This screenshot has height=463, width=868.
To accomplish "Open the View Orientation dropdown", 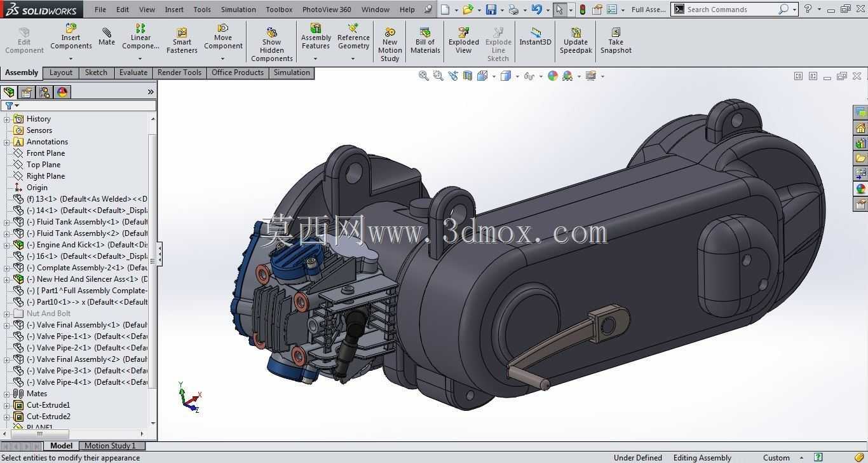I will 494,76.
